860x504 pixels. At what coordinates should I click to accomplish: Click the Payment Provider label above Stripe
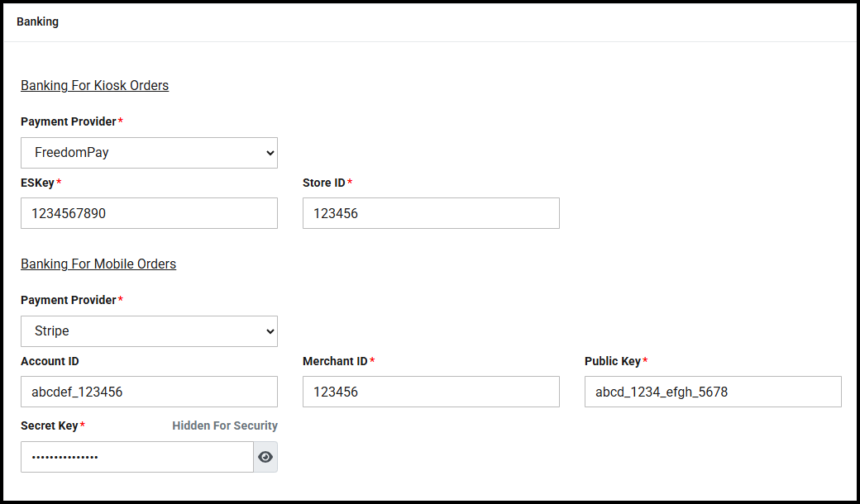click(69, 300)
